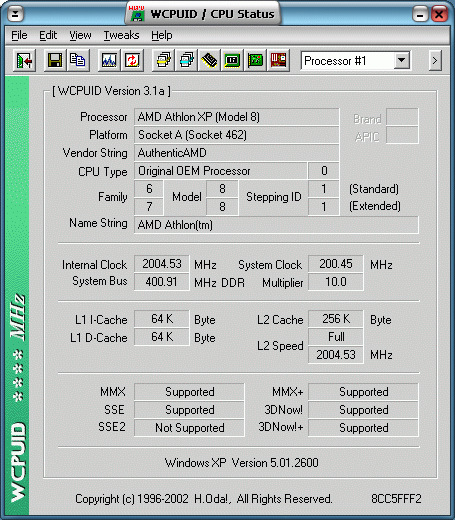The image size is (455, 520).
Task: Click the floppy disk save icon
Action: pyautogui.click(x=55, y=61)
